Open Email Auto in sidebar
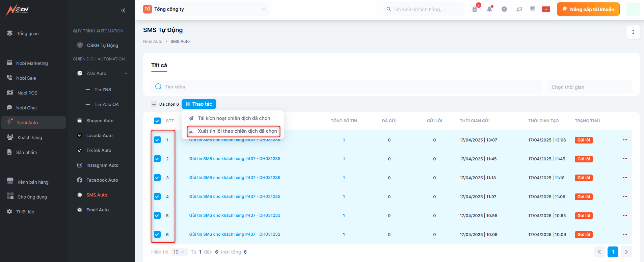The width and height of the screenshot is (644, 262). (x=97, y=210)
